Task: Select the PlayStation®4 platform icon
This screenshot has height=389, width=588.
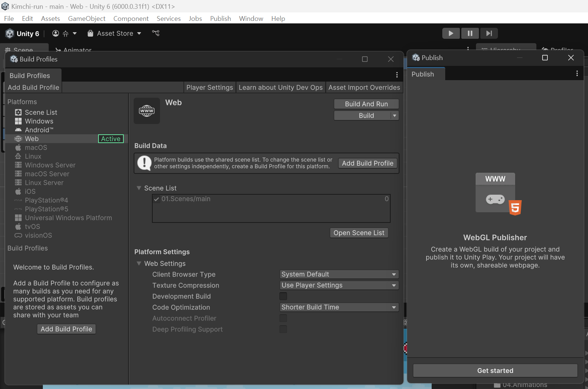Action: (18, 200)
